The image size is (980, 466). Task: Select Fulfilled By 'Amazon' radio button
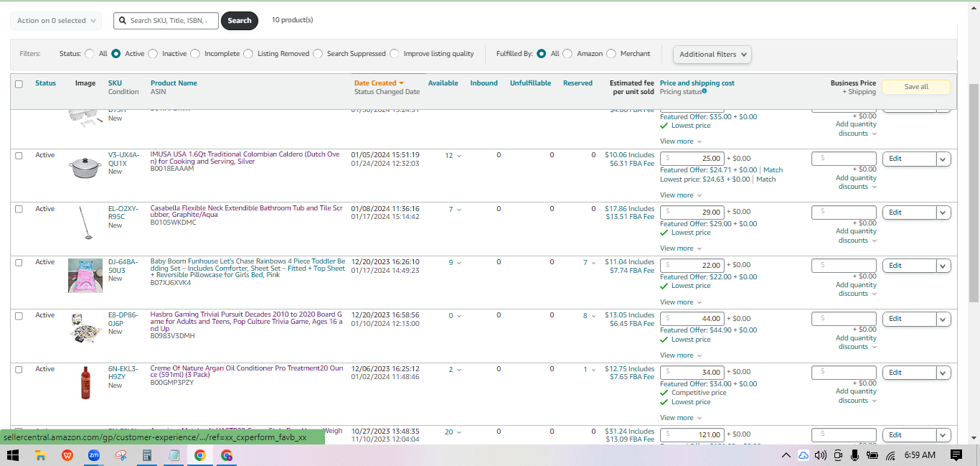[x=567, y=54]
